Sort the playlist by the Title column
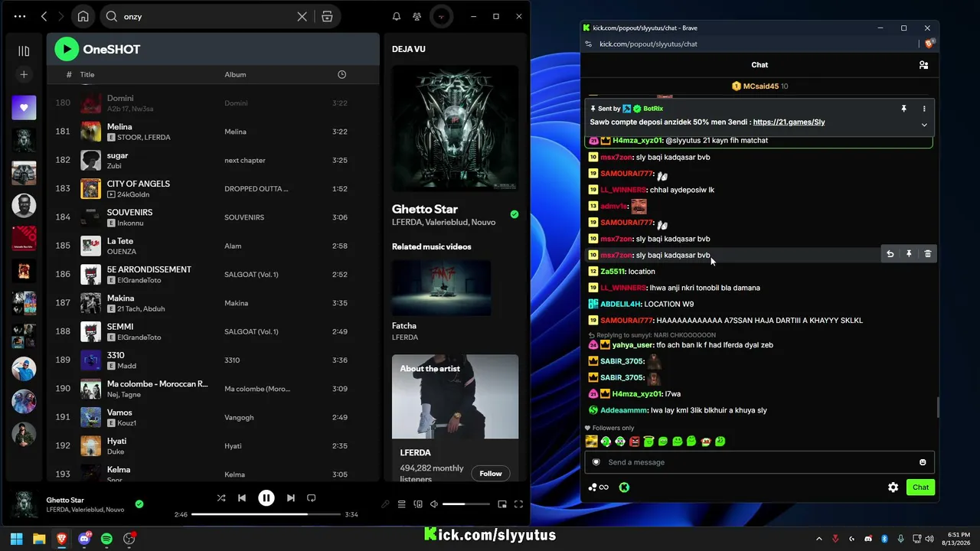 click(87, 74)
